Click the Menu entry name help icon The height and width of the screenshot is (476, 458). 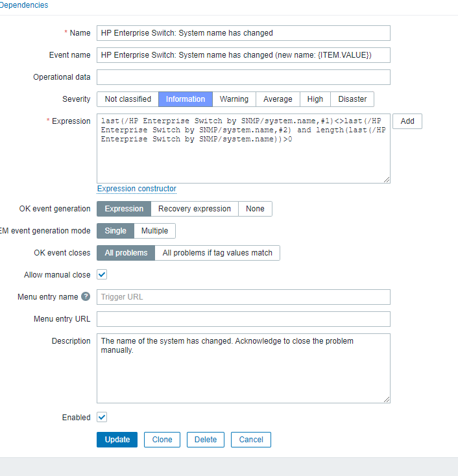pos(86,296)
